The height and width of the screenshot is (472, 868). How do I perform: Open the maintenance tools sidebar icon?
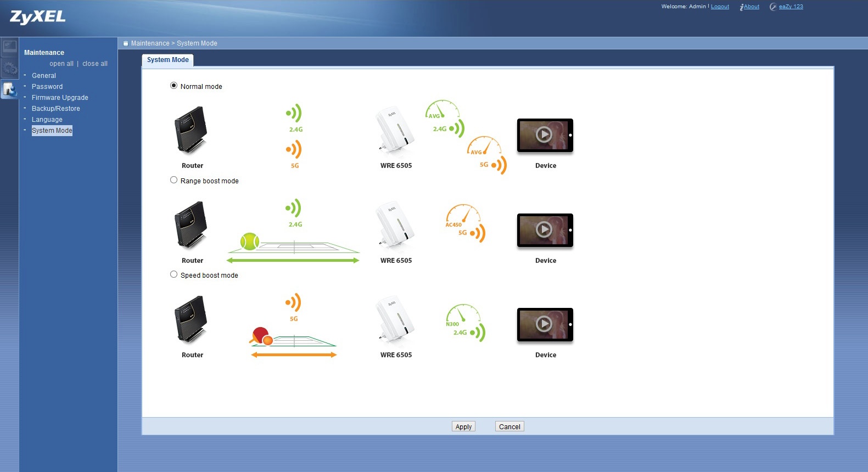(x=9, y=89)
